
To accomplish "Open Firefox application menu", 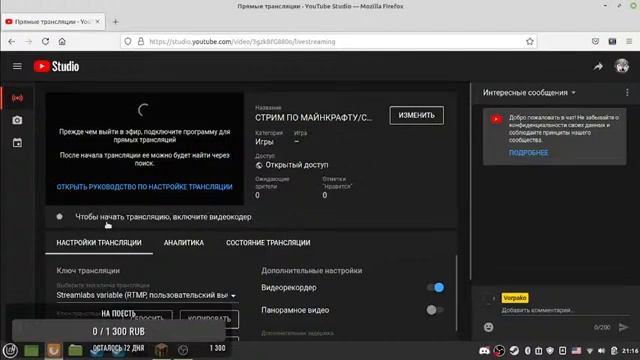I will click(x=629, y=42).
